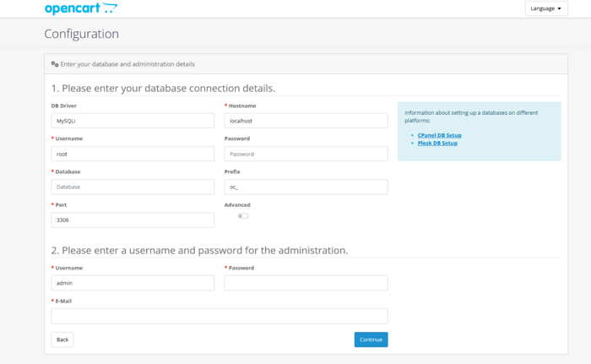Click the database Username field
The image size is (591, 364).
[133, 154]
